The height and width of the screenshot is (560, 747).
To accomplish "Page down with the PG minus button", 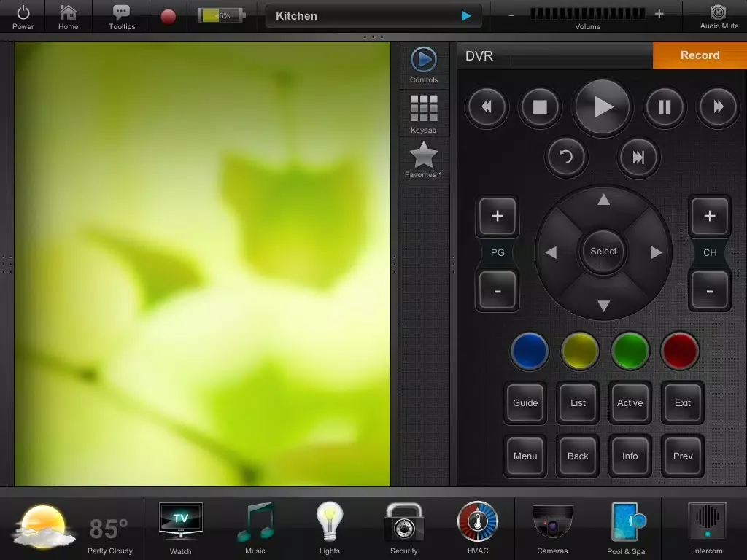I will 498,290.
